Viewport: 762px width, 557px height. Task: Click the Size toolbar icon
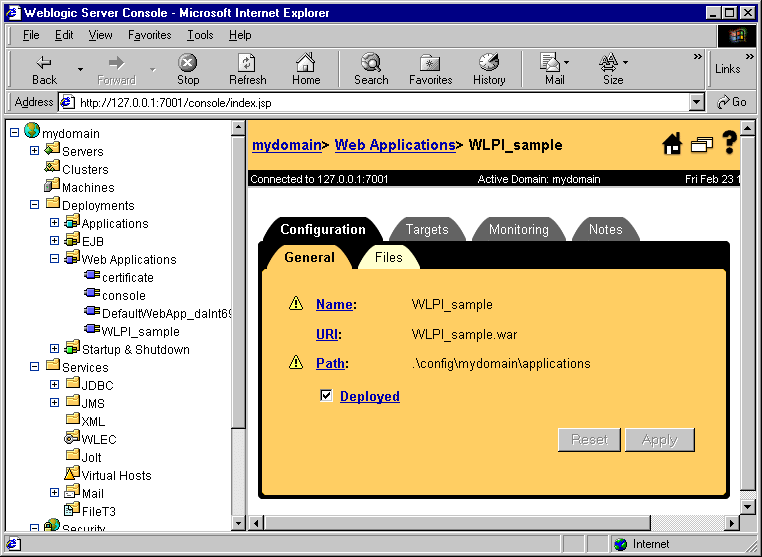tap(608, 62)
